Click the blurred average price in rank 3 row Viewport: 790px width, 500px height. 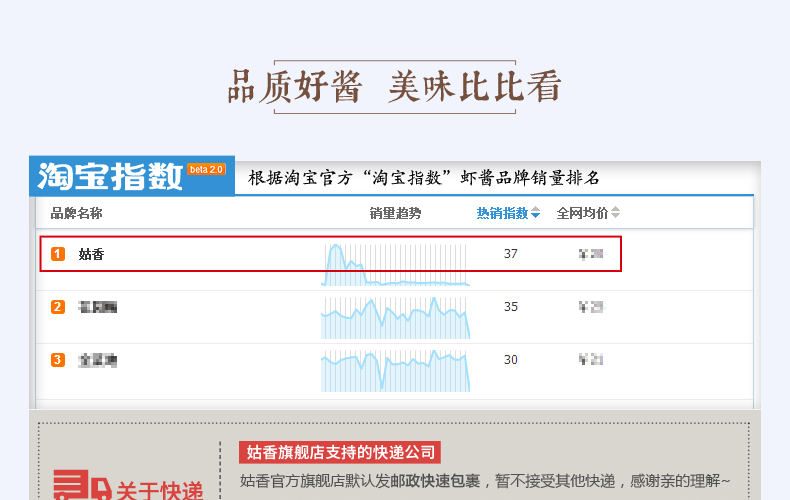(x=591, y=359)
